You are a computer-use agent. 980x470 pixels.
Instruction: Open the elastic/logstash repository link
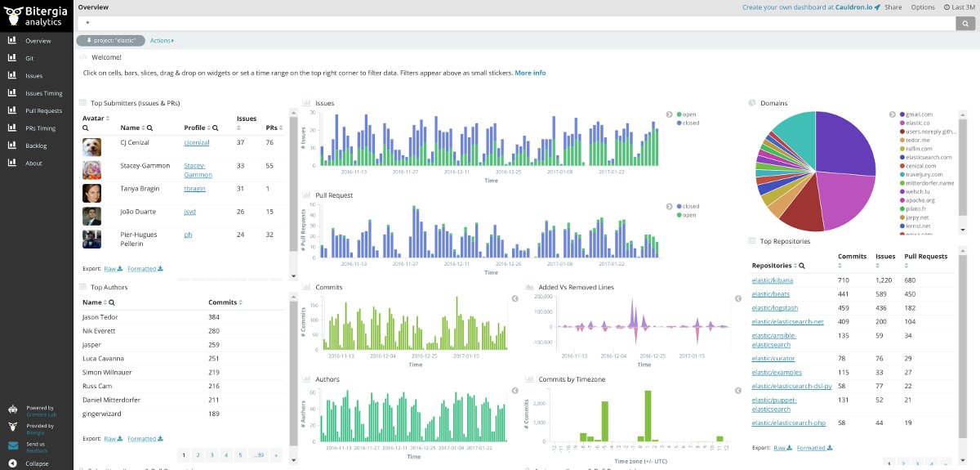775,307
